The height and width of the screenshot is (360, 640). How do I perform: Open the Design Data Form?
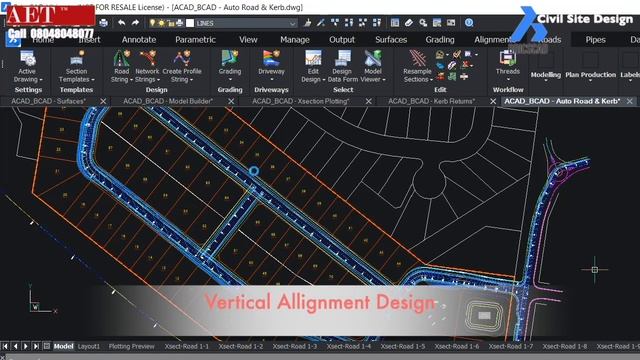(x=342, y=67)
